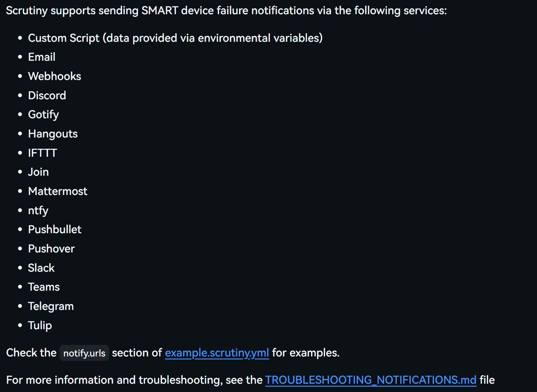Click the Mattermost list item
This screenshot has width=537, height=392.
[58, 191]
